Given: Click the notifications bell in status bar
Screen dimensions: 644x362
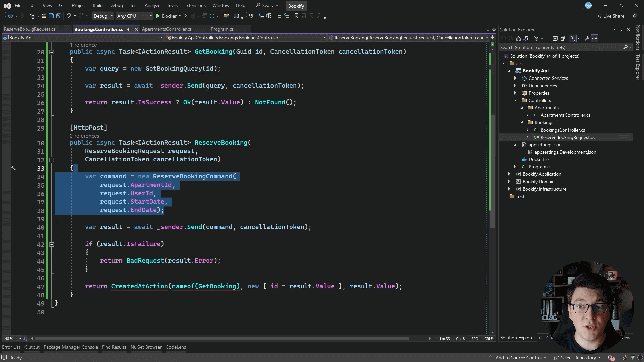Looking at the screenshot, I should click(x=611, y=358).
